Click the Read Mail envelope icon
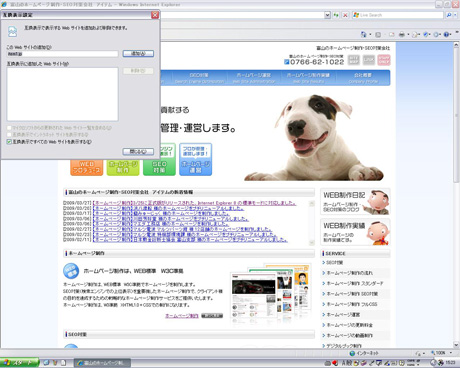This screenshot has width=460, height=368. [391, 34]
